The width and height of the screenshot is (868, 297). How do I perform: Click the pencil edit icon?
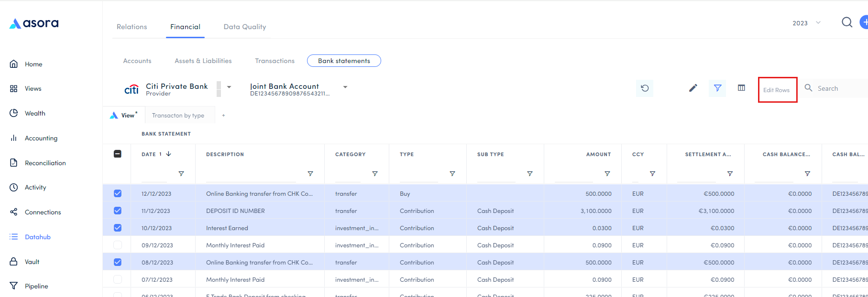pyautogui.click(x=693, y=88)
